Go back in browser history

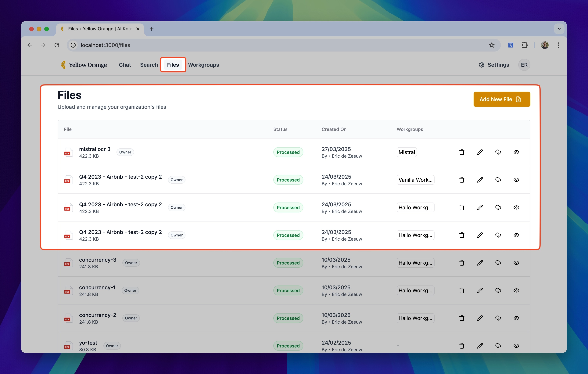30,45
